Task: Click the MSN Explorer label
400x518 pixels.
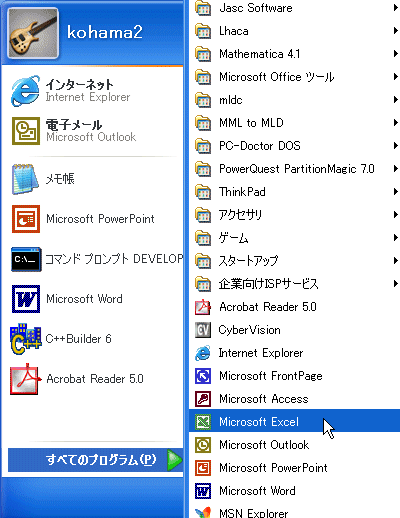Action: [x=254, y=513]
